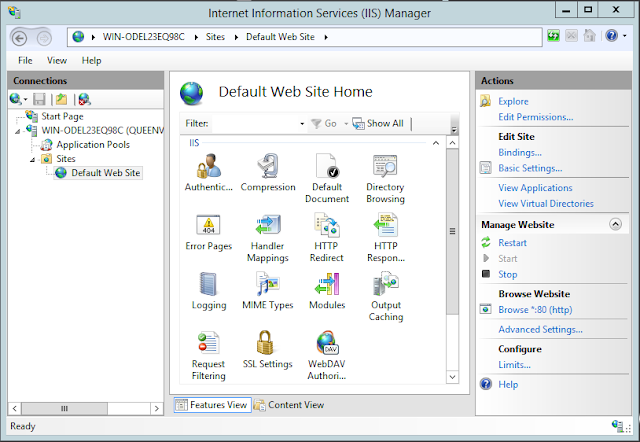This screenshot has height=442, width=640.
Task: Click the Refresh page icon in toolbar
Action: (x=553, y=36)
